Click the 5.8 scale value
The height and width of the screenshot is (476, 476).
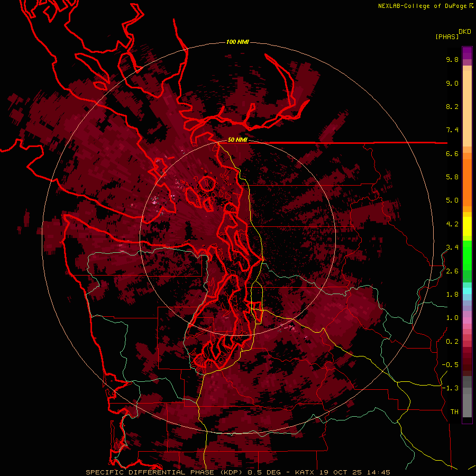(x=452, y=177)
